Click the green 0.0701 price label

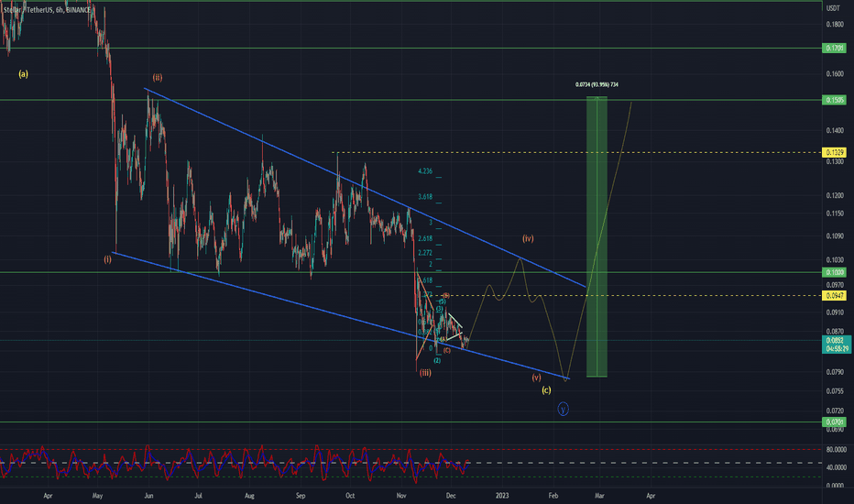(x=836, y=422)
